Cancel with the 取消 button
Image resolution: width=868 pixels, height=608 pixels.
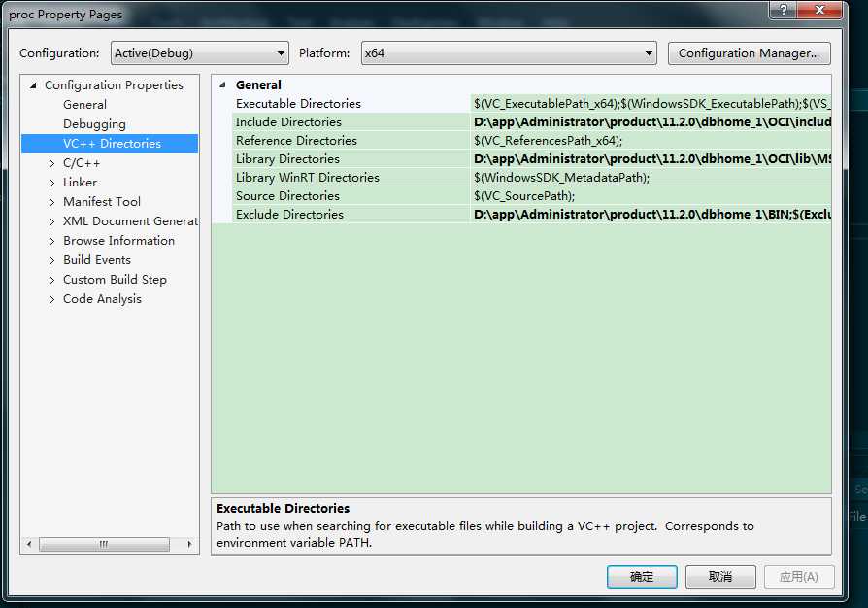[x=720, y=577]
